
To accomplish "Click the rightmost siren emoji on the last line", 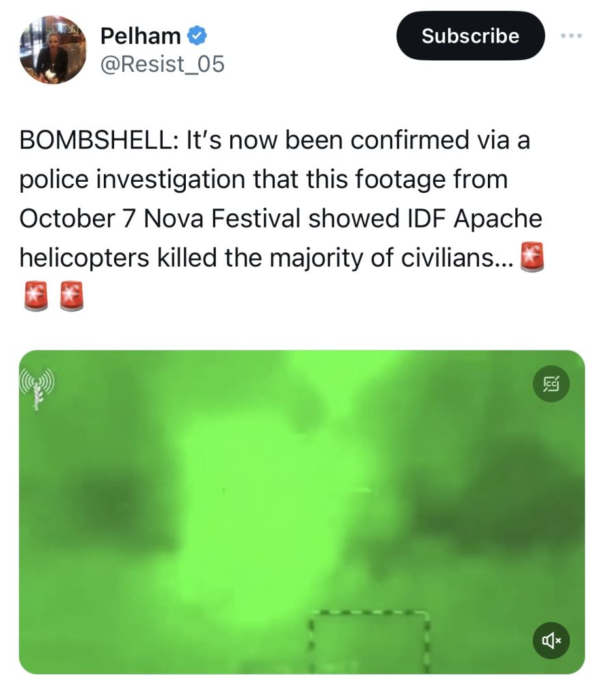I will 71,297.
